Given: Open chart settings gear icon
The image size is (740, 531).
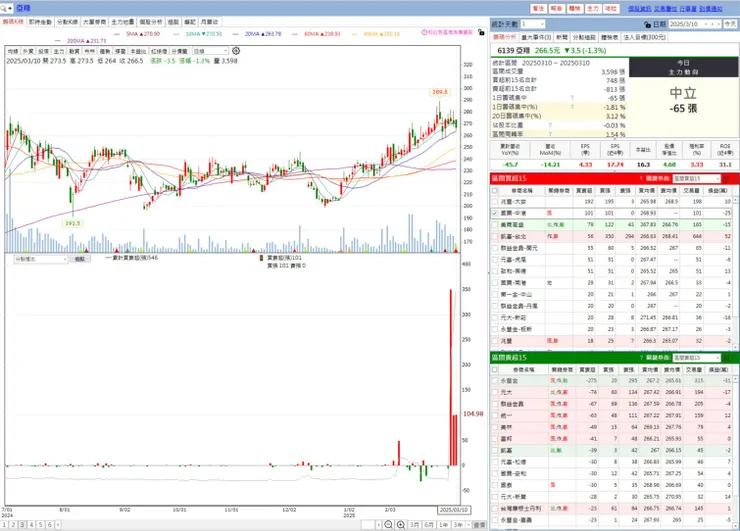Looking at the screenshot, I should pos(236,51).
